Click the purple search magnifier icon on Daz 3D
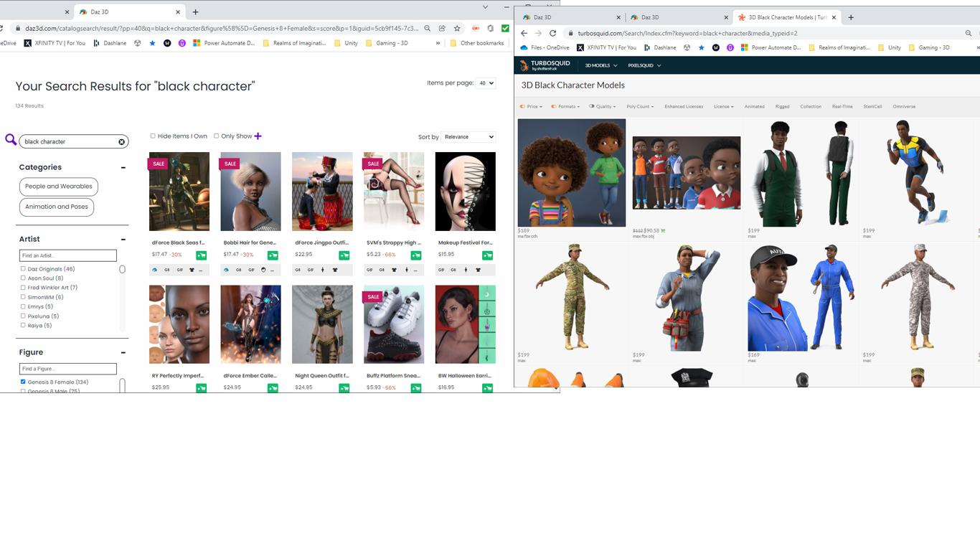 (x=11, y=140)
